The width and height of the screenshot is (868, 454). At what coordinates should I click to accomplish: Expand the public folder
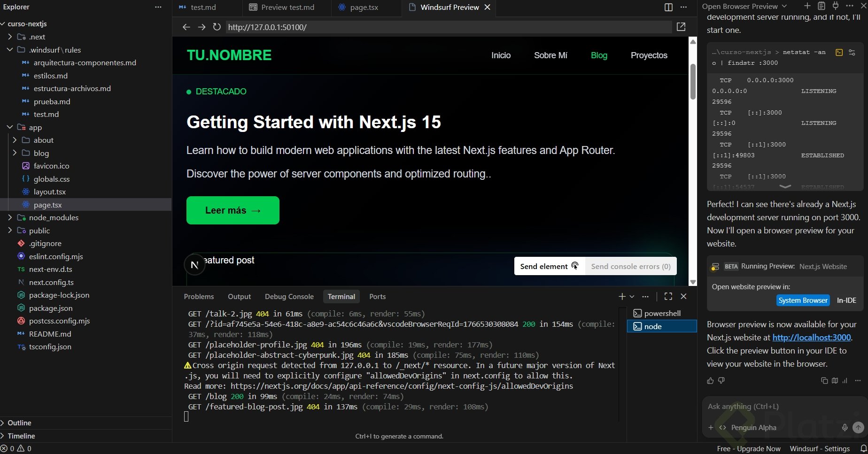pos(10,231)
